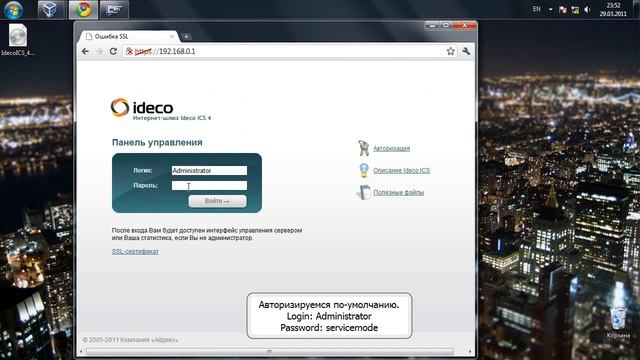
Task: Select the Chrome taskbar button
Action: 83,9
